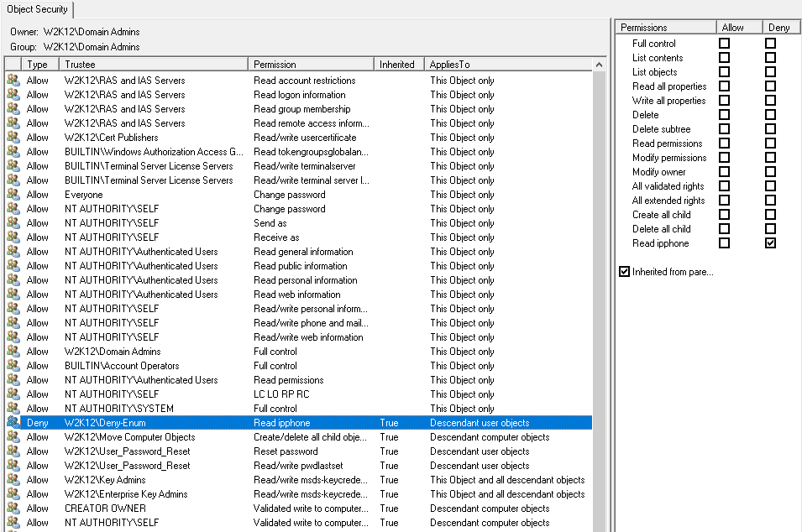This screenshot has height=532, width=802.
Task: Click the trustee icon of the Key Admins row
Action: (13, 480)
